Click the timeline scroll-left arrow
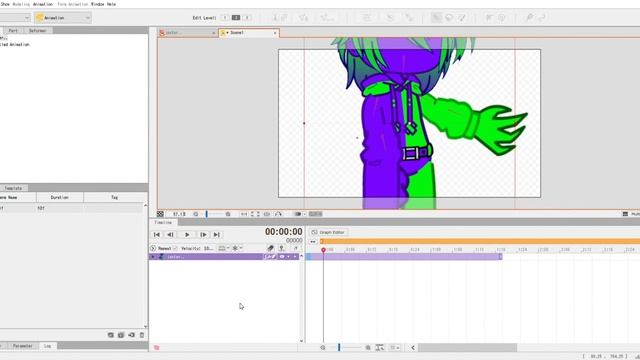The height and width of the screenshot is (360, 640). [413, 348]
